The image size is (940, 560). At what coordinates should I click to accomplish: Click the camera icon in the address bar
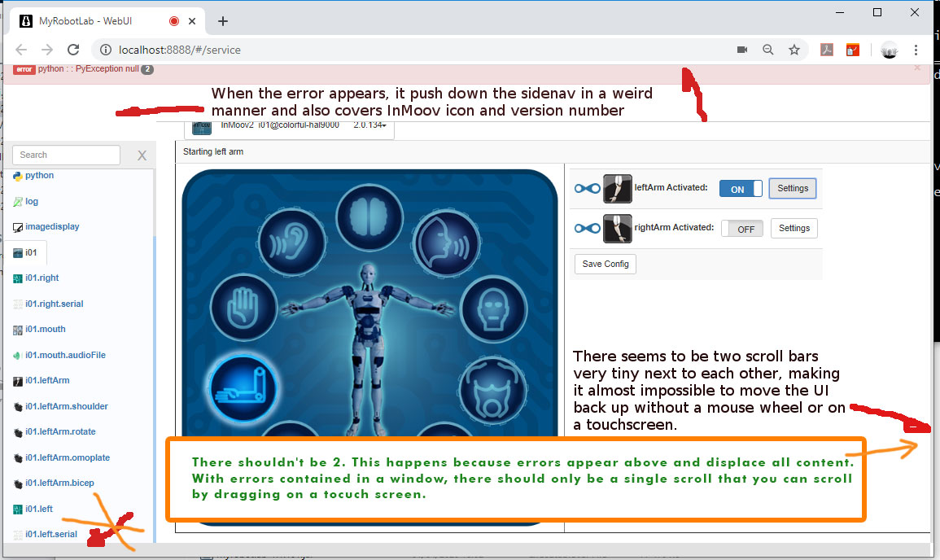[x=742, y=50]
